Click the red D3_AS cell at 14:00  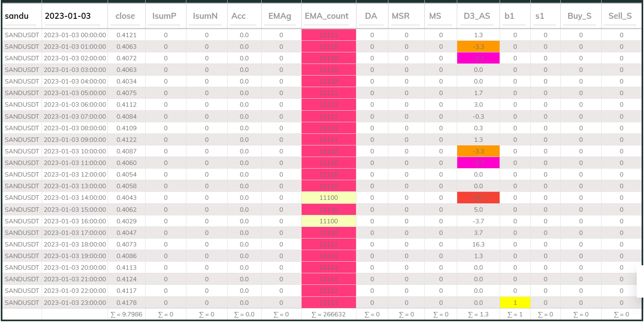[478, 198]
